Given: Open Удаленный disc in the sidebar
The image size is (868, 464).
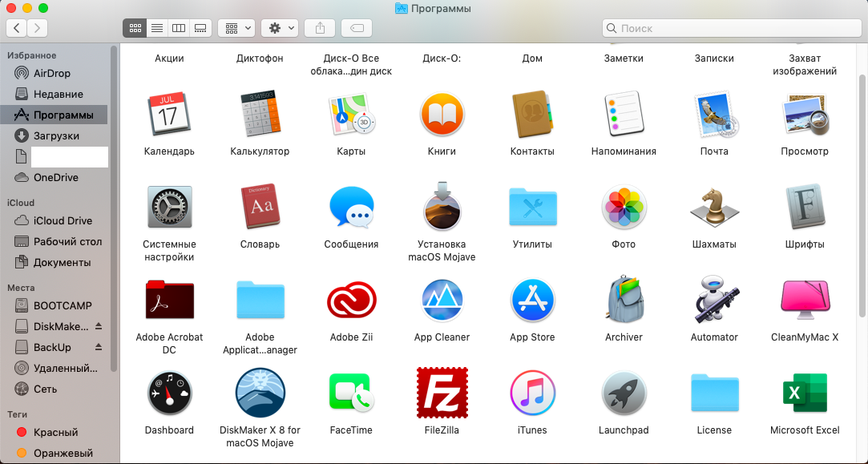Looking at the screenshot, I should coord(55,368).
